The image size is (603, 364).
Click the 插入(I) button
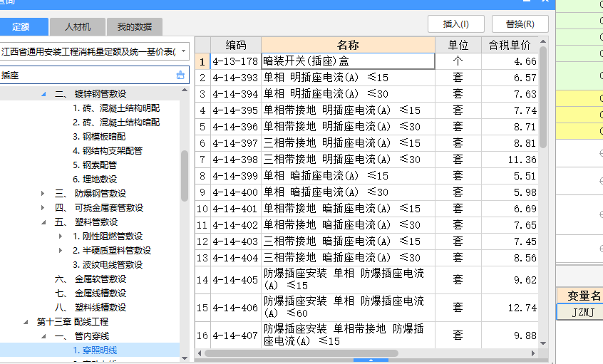click(x=455, y=24)
